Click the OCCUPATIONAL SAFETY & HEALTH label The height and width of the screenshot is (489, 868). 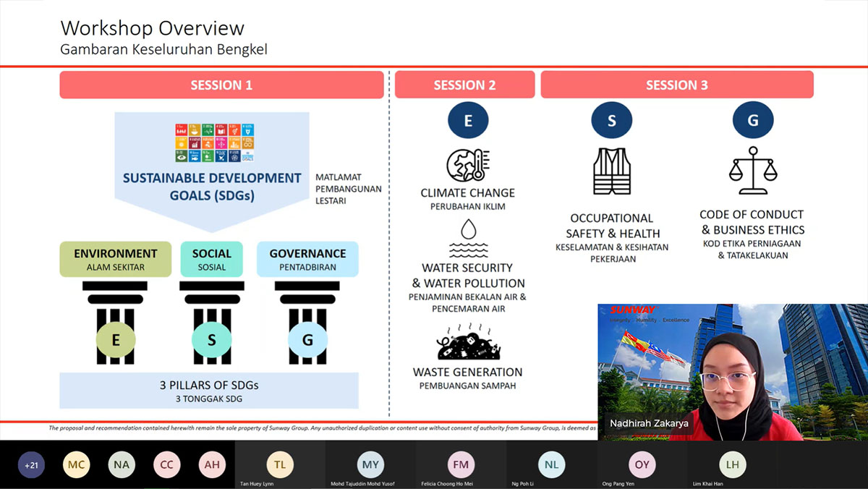(x=612, y=226)
